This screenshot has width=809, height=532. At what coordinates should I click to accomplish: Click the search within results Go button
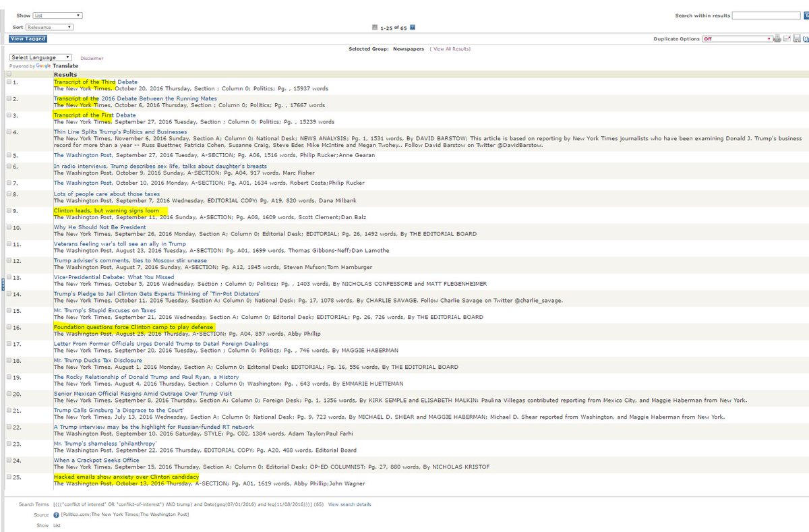pos(806,16)
